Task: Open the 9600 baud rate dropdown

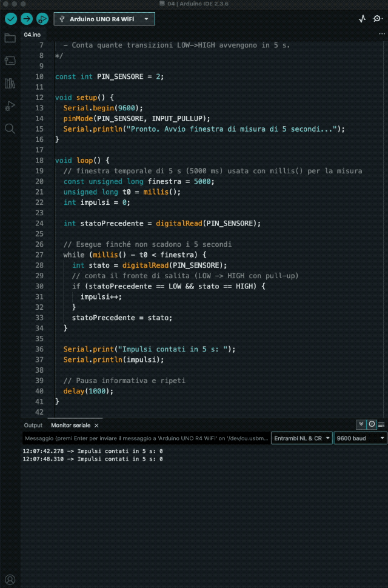Action: pos(360,438)
